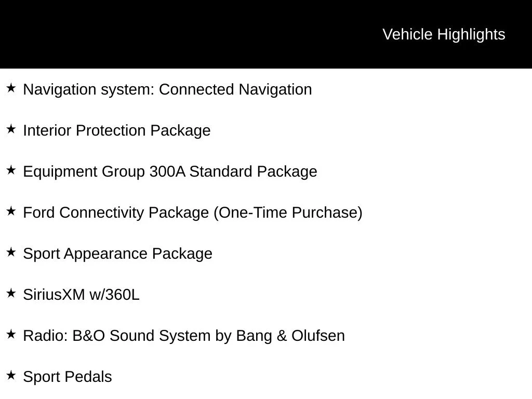Click the star beside Equipment Group 300A
Viewport: 532px width, 399px height.
pyautogui.click(x=11, y=170)
